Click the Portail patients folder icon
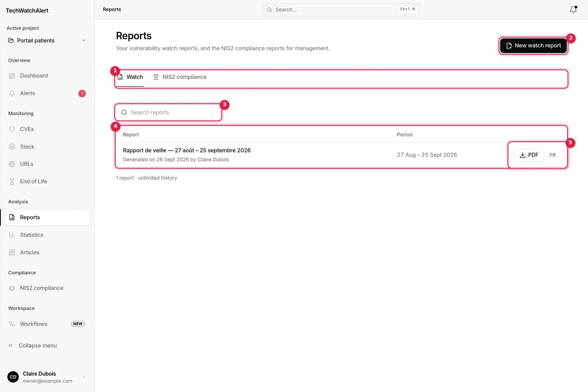588x392 pixels. (11, 40)
